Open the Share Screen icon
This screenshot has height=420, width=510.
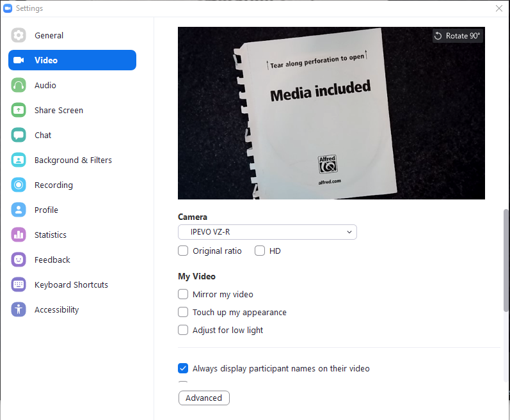coord(19,111)
